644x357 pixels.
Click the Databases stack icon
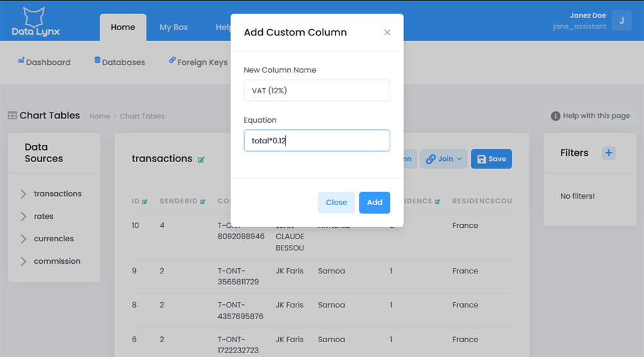coord(97,61)
